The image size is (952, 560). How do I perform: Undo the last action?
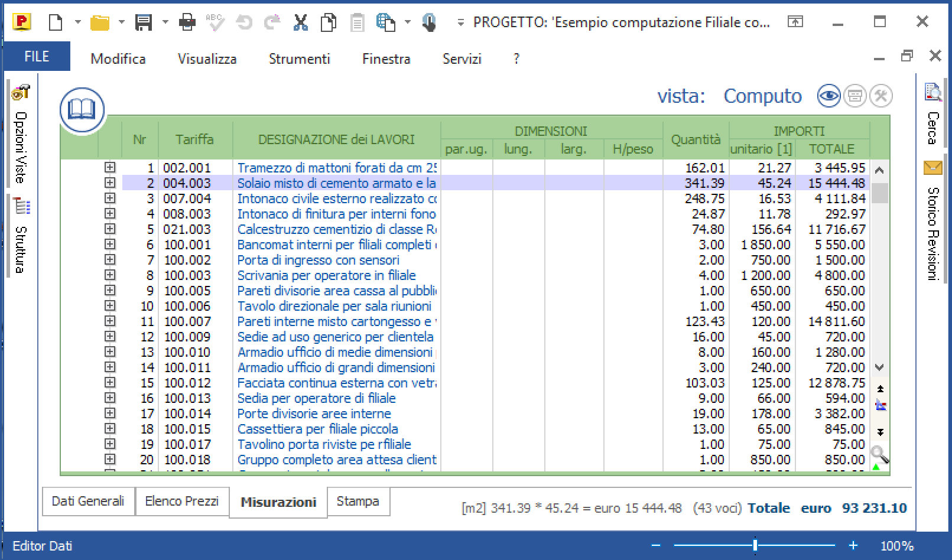coord(244,22)
